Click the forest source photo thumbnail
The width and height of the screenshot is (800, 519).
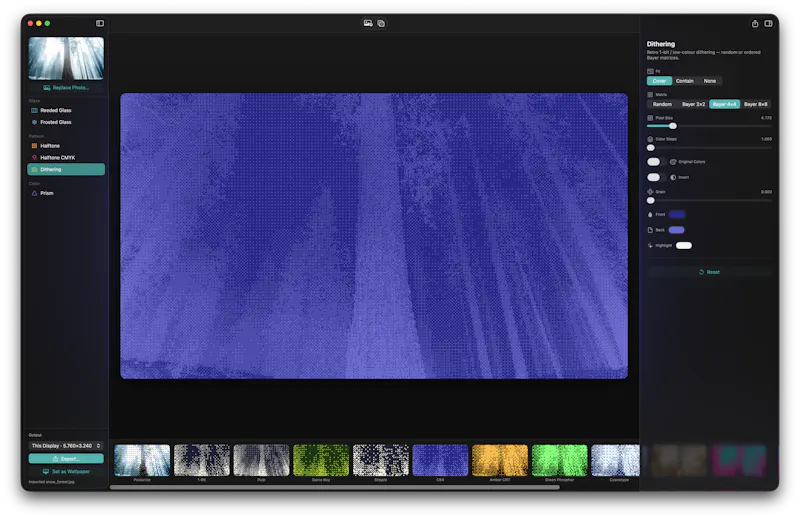click(x=66, y=58)
